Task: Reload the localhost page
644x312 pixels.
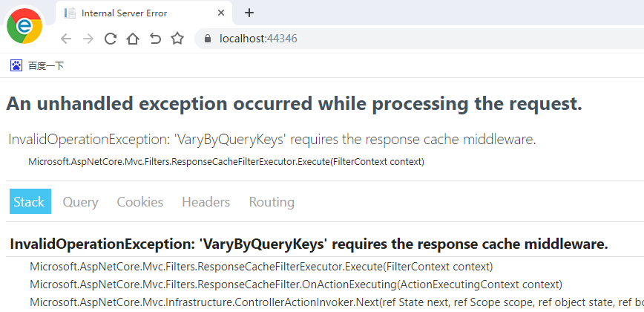Action: (x=111, y=39)
